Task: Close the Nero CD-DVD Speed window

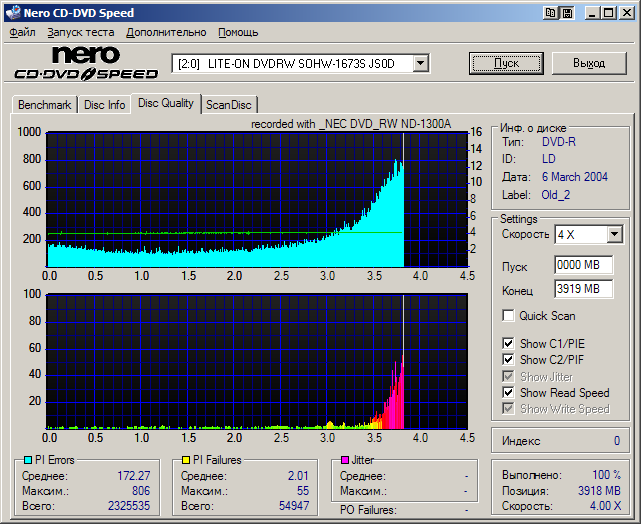Action: click(x=626, y=13)
